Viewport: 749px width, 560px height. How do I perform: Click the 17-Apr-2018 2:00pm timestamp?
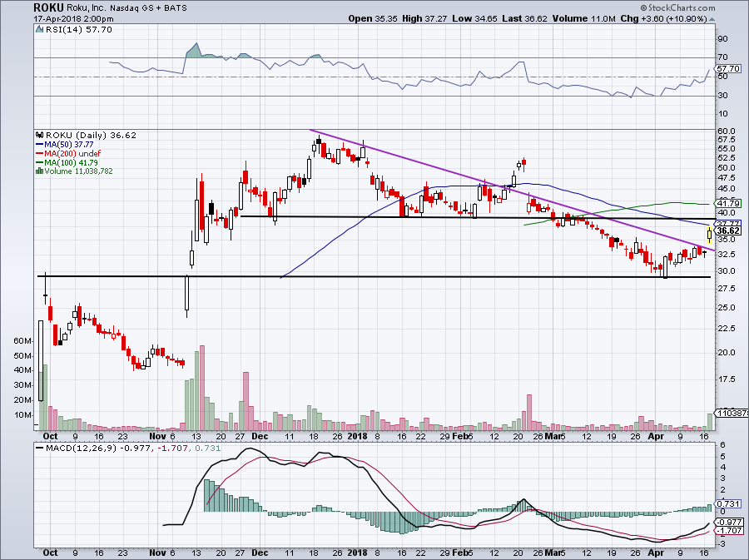[x=73, y=18]
